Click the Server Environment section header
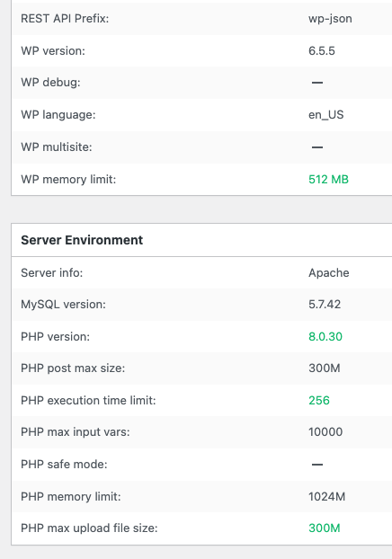 tap(82, 240)
